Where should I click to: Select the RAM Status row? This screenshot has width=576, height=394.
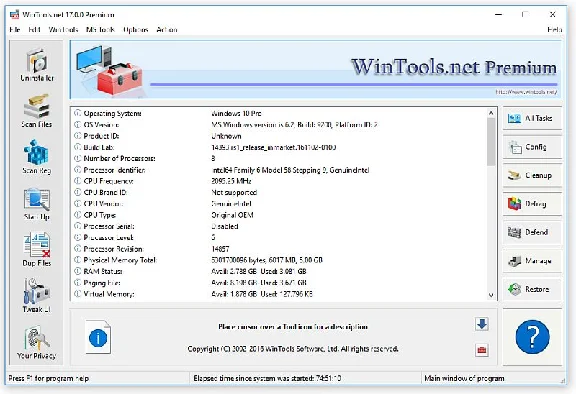[x=280, y=271]
